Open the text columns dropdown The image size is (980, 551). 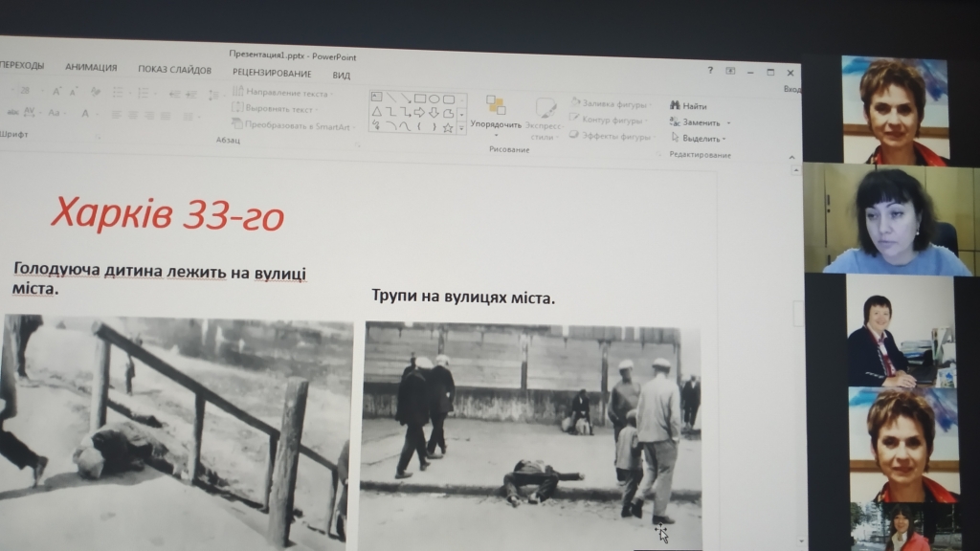(x=190, y=116)
